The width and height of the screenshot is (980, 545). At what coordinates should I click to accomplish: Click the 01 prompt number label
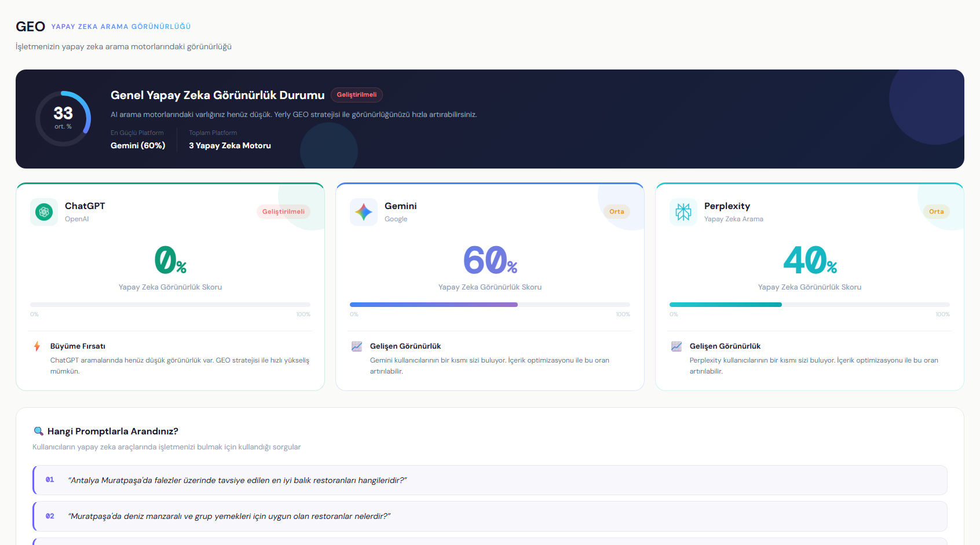pos(50,480)
